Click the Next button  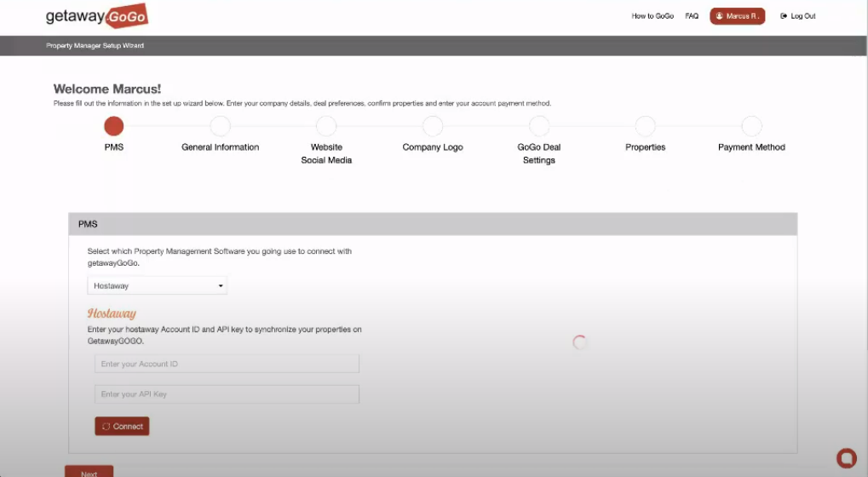(x=89, y=472)
